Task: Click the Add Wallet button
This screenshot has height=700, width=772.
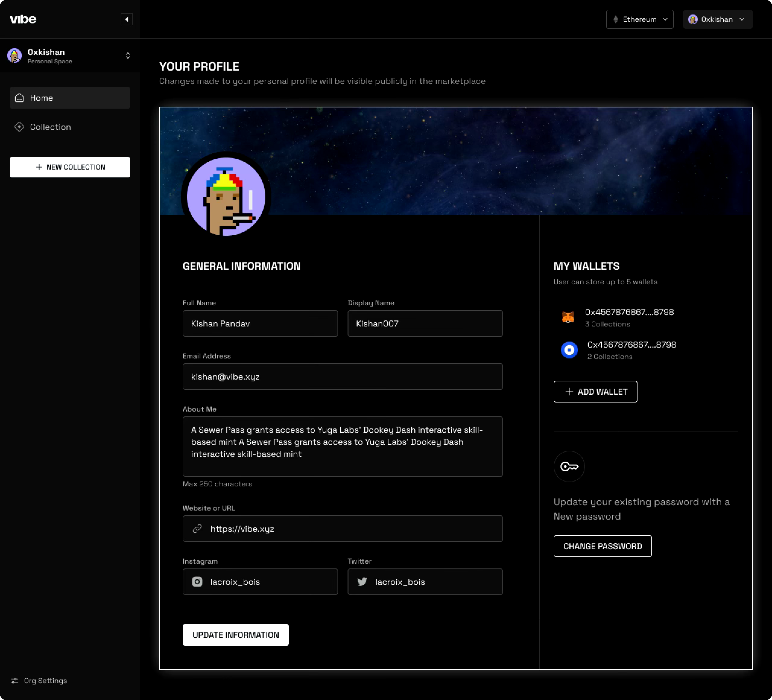Action: [595, 392]
